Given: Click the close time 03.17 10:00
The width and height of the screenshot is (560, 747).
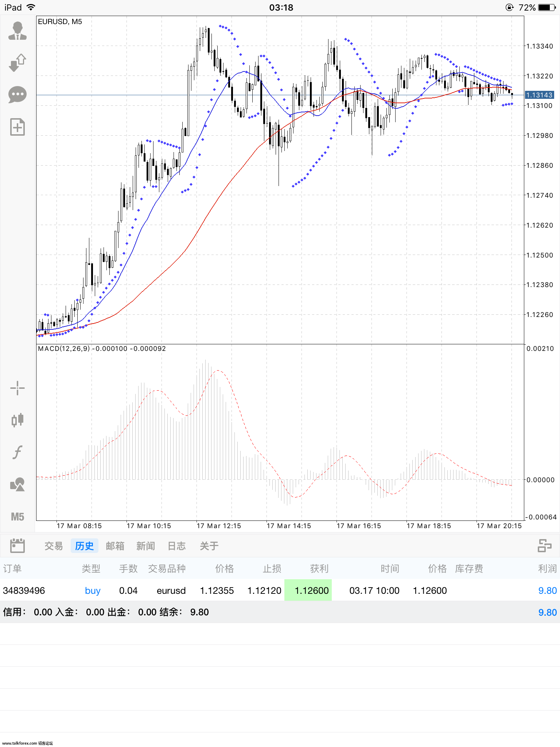Looking at the screenshot, I should pos(374,591).
